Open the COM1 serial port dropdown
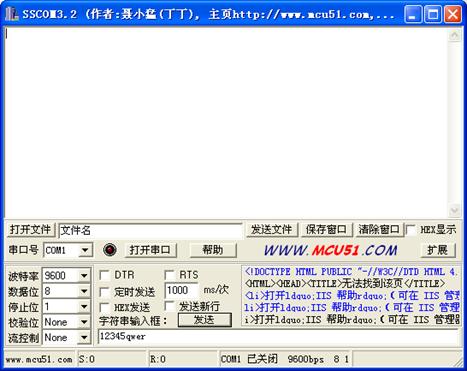Viewport: 467px width, 371px height. tap(85, 250)
